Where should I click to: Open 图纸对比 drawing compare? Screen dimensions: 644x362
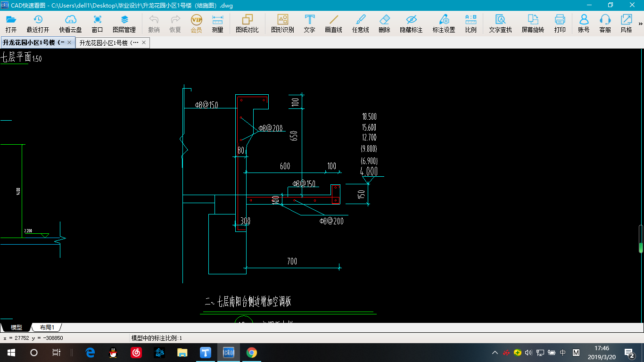pos(247,24)
